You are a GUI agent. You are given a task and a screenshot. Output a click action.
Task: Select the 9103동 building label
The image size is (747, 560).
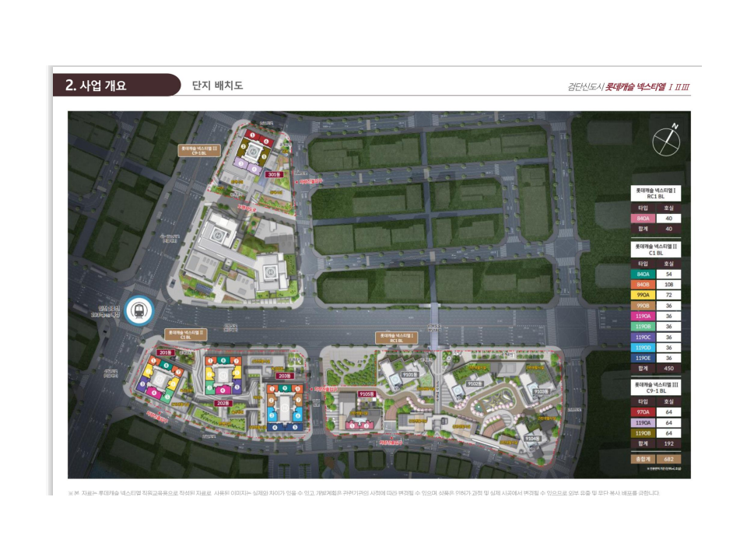pos(540,391)
